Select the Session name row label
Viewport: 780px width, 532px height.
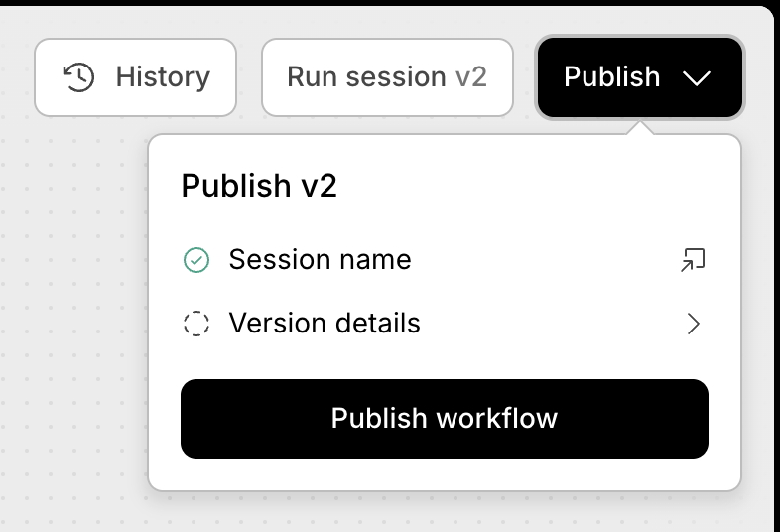coord(320,260)
